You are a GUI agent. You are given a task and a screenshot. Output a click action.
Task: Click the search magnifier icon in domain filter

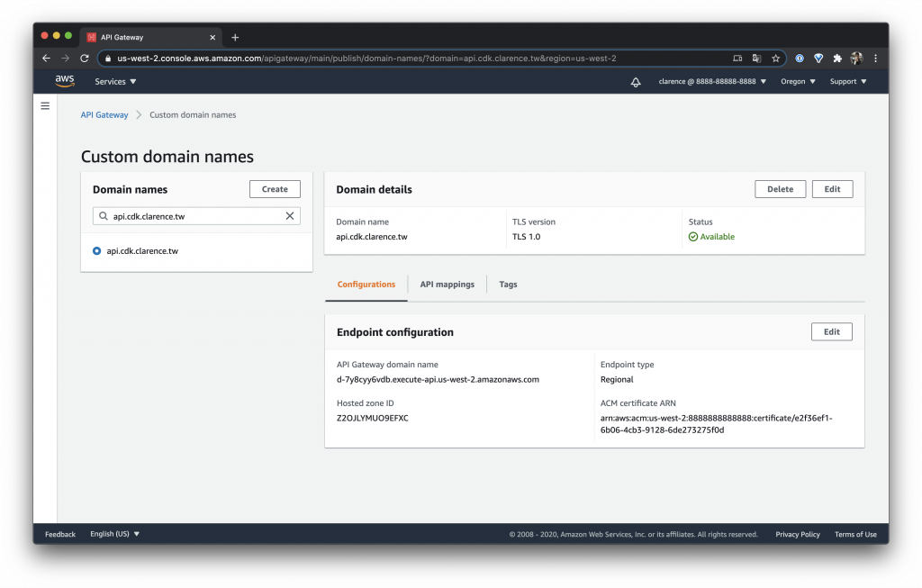click(x=104, y=216)
